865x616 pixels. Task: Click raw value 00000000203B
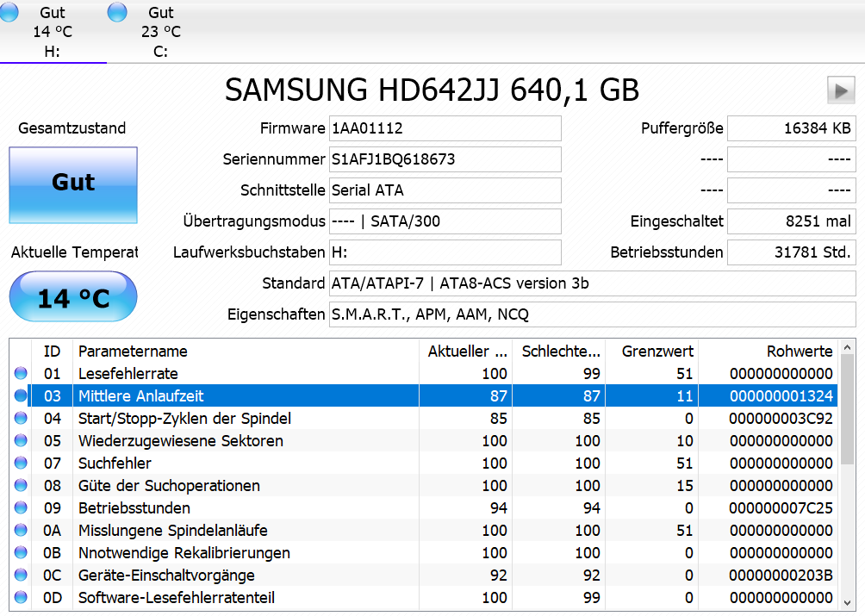[781, 576]
